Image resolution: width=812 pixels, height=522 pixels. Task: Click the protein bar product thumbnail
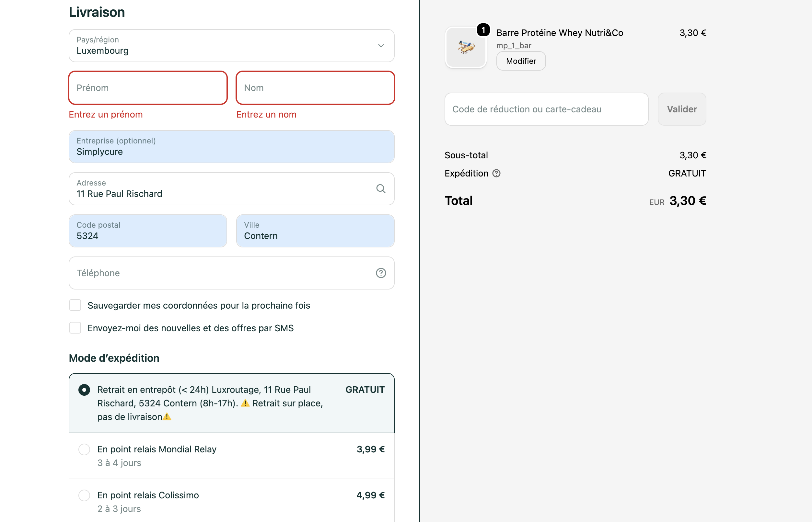point(466,48)
